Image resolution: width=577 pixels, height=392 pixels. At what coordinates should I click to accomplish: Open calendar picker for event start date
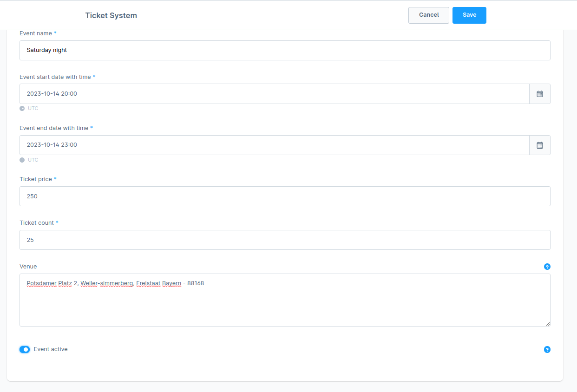coord(540,94)
